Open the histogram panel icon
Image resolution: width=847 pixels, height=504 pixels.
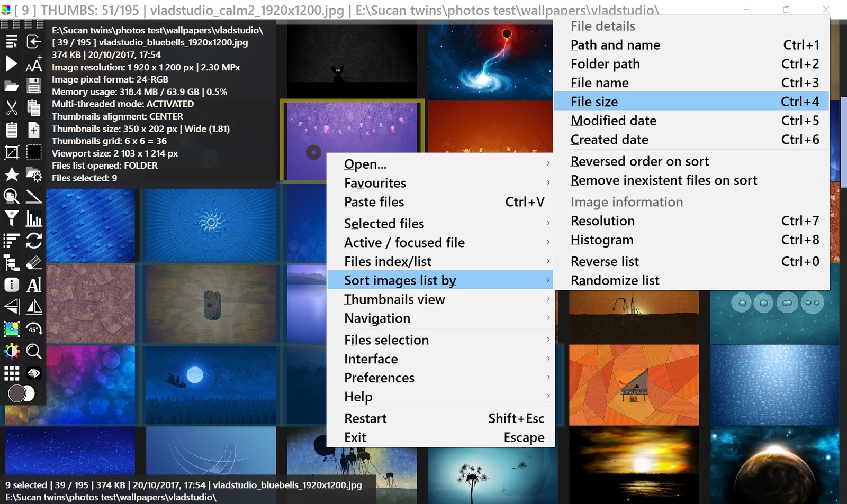pyautogui.click(x=34, y=218)
